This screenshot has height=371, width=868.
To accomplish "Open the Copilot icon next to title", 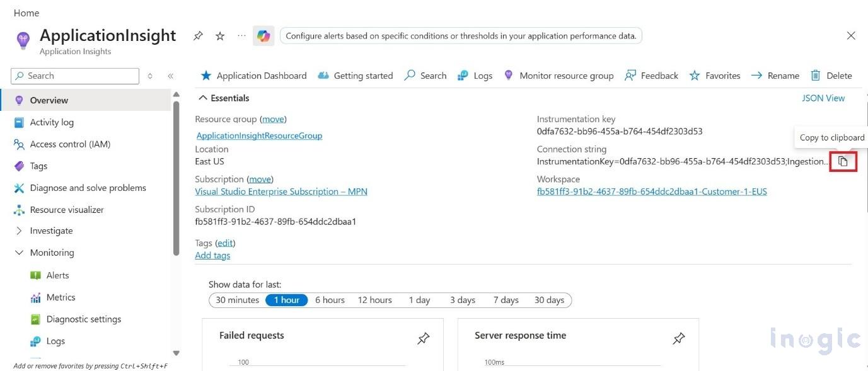I will [x=263, y=36].
